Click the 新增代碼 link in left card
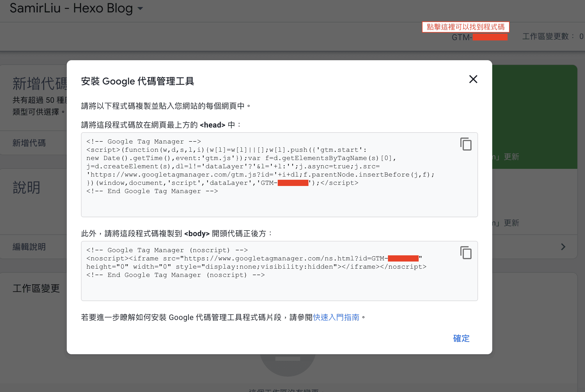585x392 pixels. pyautogui.click(x=29, y=143)
